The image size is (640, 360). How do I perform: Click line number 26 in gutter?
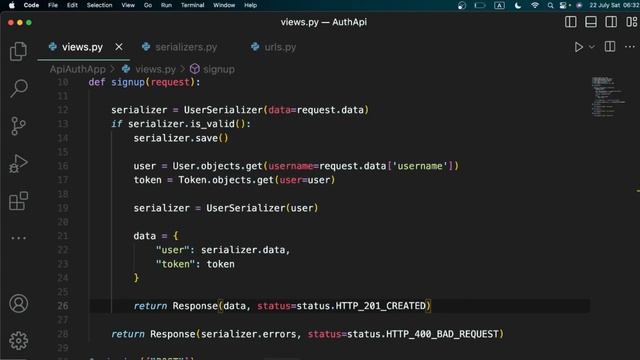[x=62, y=306]
